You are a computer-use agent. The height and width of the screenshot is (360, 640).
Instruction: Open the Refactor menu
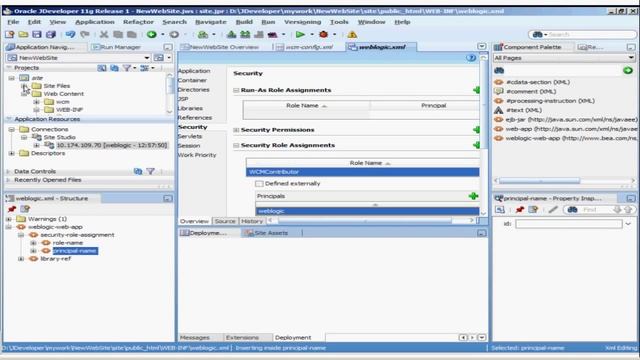pos(138,22)
